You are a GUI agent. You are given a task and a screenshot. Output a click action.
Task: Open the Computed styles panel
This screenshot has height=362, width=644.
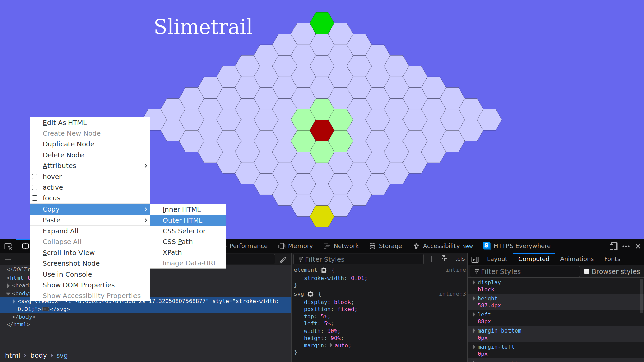pyautogui.click(x=534, y=259)
